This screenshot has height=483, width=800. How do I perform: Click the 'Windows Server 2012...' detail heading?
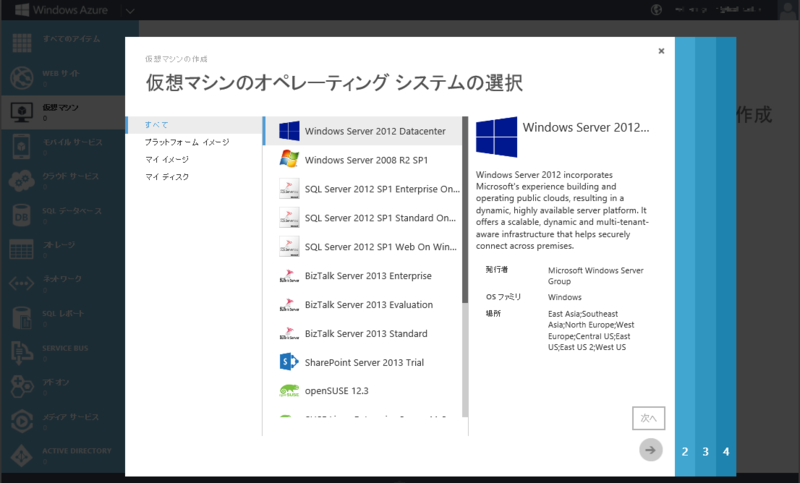point(586,128)
